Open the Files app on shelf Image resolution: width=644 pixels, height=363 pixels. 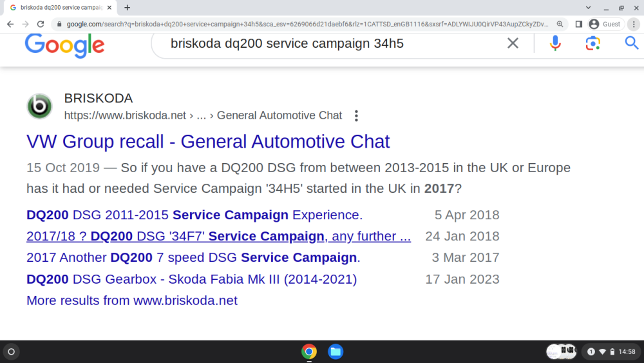point(336,351)
